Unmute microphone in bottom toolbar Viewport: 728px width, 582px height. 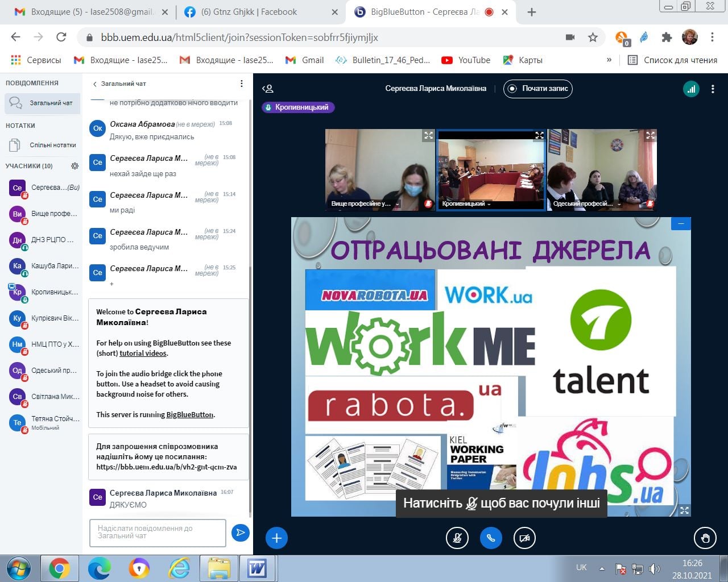[x=457, y=538]
